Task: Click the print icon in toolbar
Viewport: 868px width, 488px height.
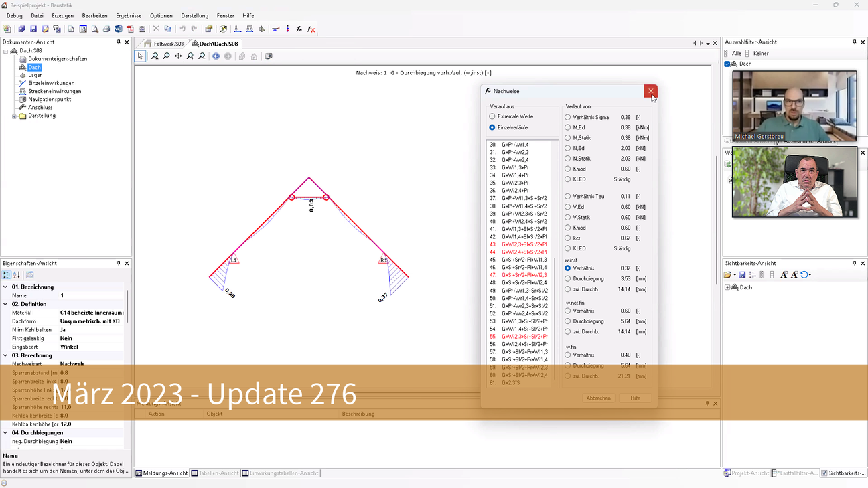Action: pos(106,29)
